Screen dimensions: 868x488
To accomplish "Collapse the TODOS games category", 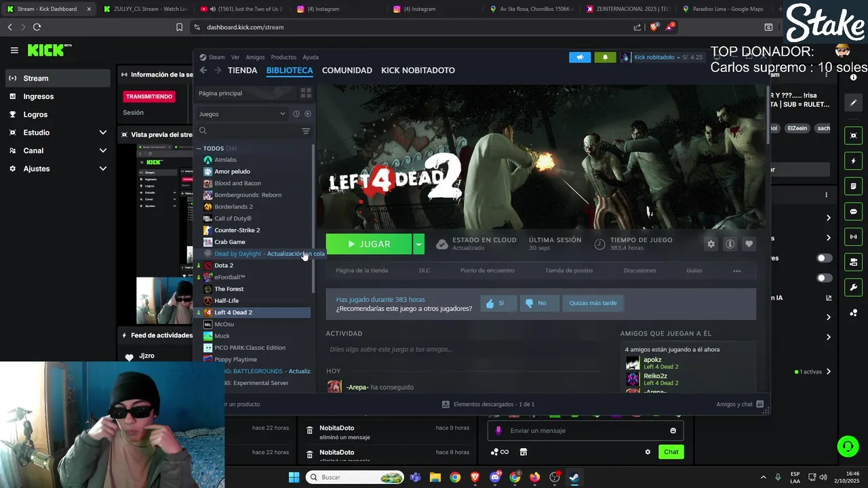I will (199, 148).
